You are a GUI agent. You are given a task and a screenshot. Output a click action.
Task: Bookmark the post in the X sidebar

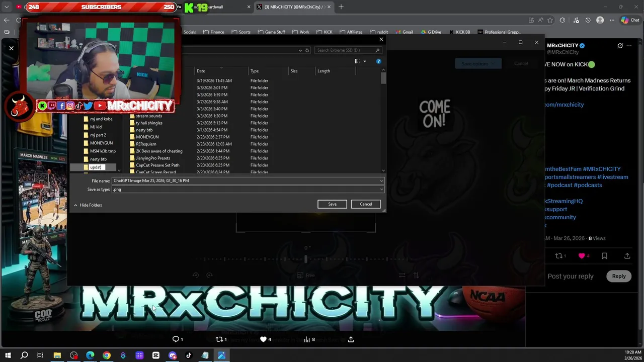coord(604,256)
